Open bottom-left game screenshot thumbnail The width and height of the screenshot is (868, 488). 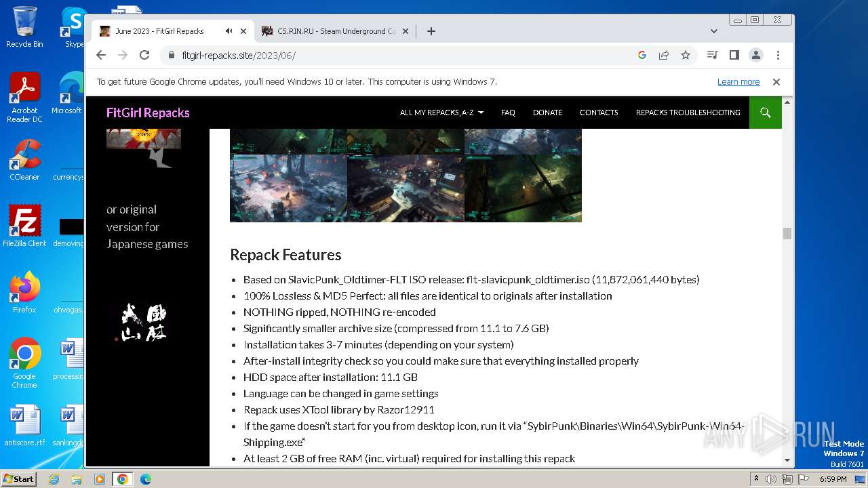(x=288, y=188)
